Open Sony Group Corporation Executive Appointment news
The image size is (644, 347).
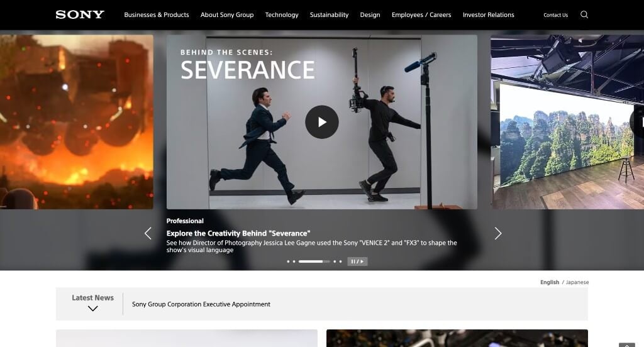tap(201, 304)
